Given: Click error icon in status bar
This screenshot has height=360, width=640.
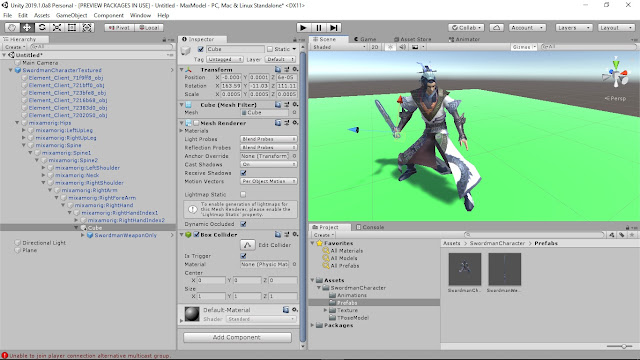Looking at the screenshot, I should pos(4,356).
